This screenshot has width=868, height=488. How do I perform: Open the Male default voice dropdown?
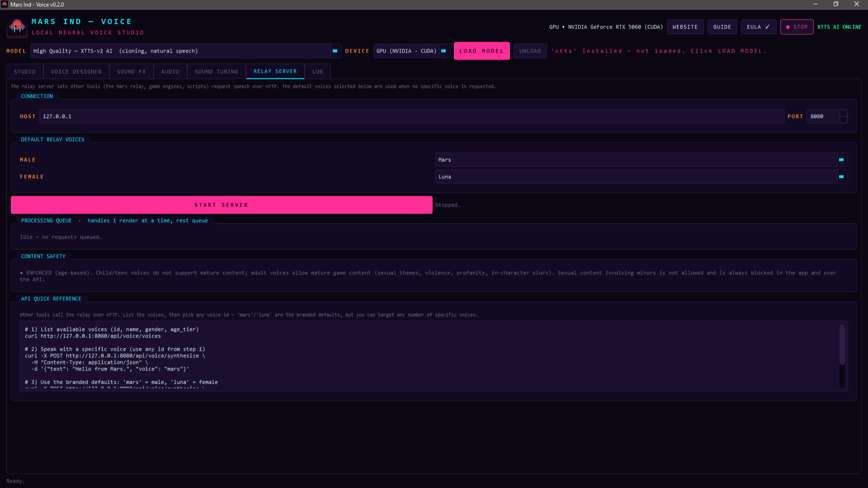coord(641,160)
